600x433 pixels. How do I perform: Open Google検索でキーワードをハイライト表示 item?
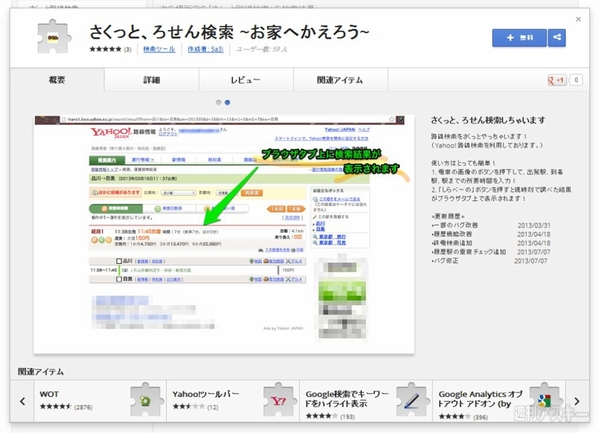(x=366, y=401)
